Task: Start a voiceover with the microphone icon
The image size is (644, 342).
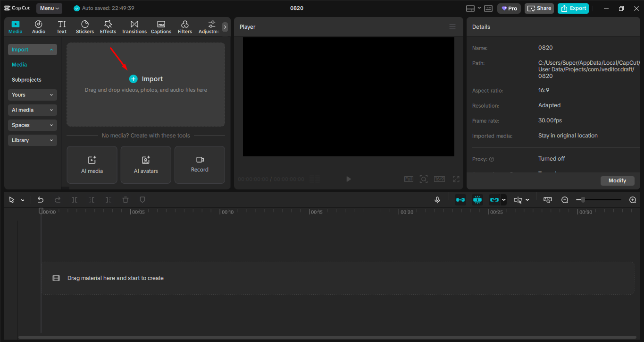Action: tap(437, 199)
